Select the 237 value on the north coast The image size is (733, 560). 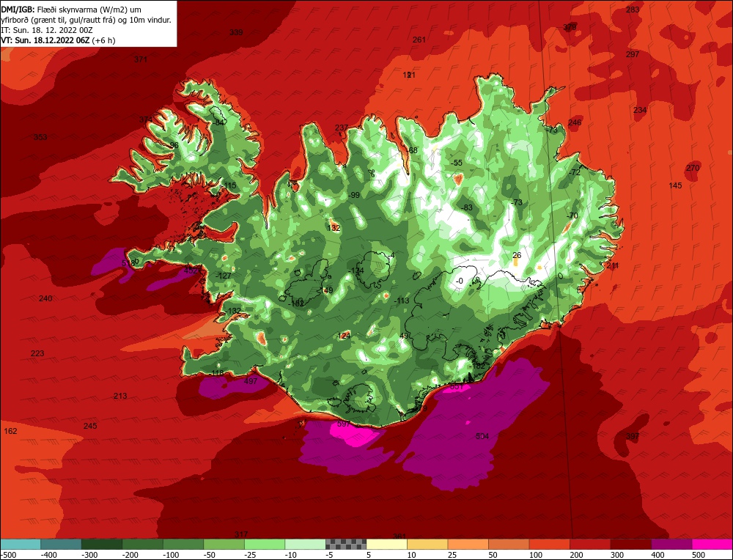pos(342,128)
